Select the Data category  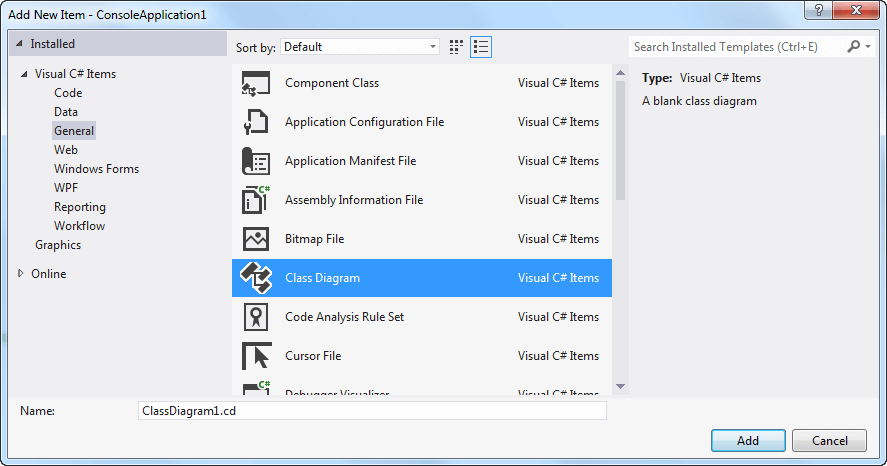point(66,112)
